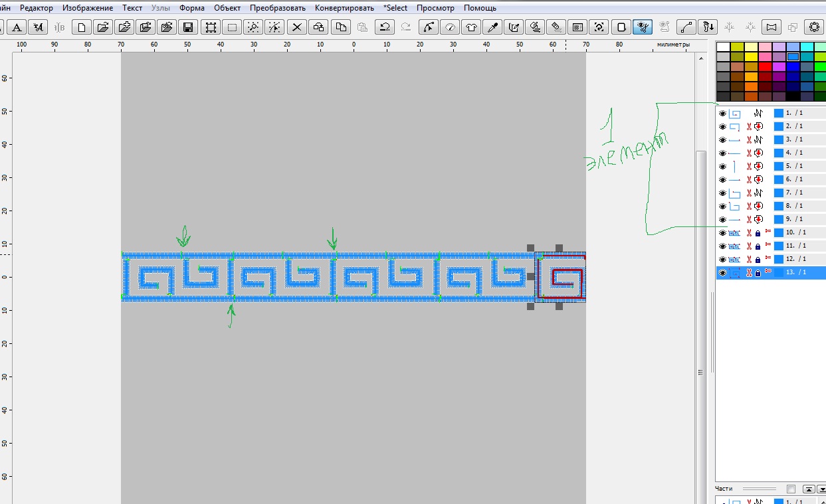Screen dimensions: 826x504
Task: Open the Конвертировать menu
Action: coord(345,8)
